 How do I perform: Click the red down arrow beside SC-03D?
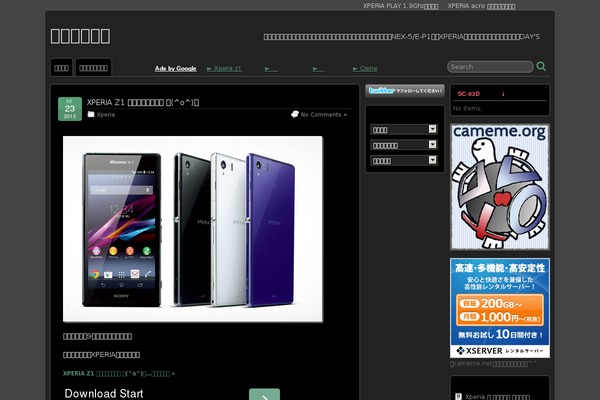pos(503,94)
